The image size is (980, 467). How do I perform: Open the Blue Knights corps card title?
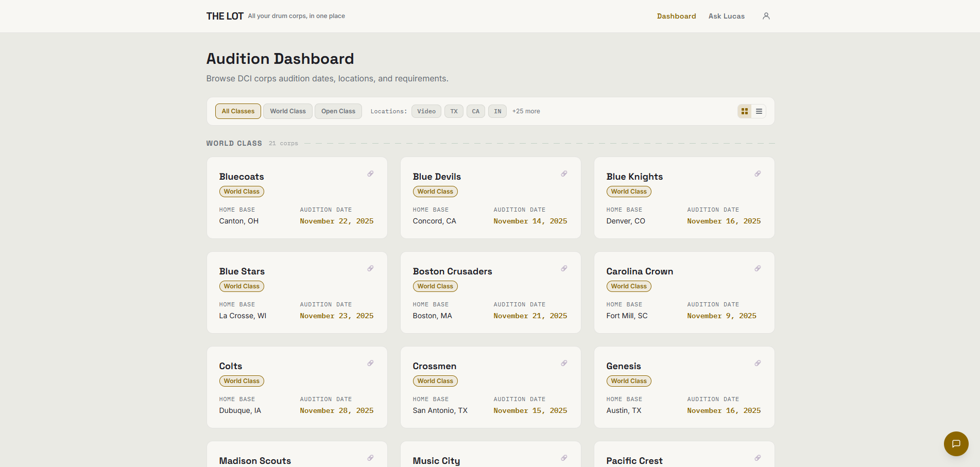pyautogui.click(x=634, y=177)
